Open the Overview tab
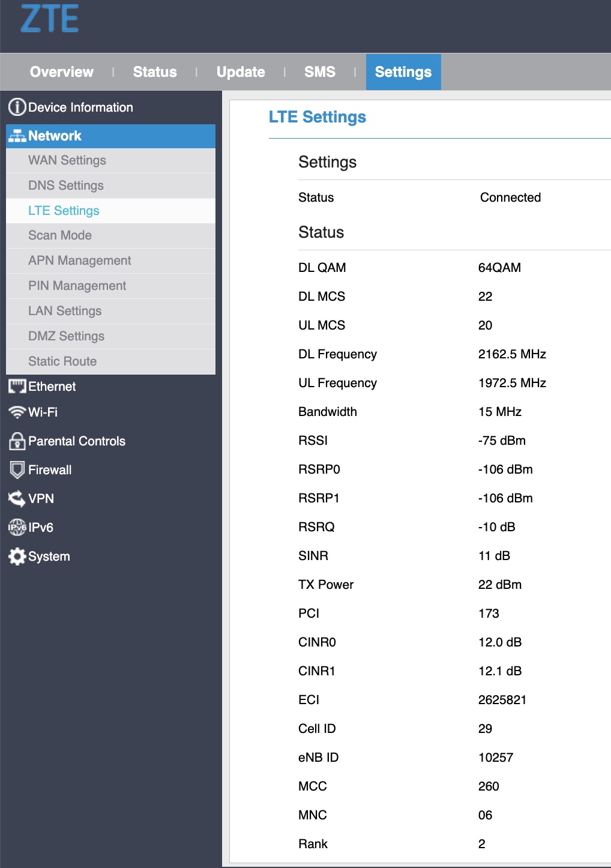This screenshot has height=868, width=611. 62,72
